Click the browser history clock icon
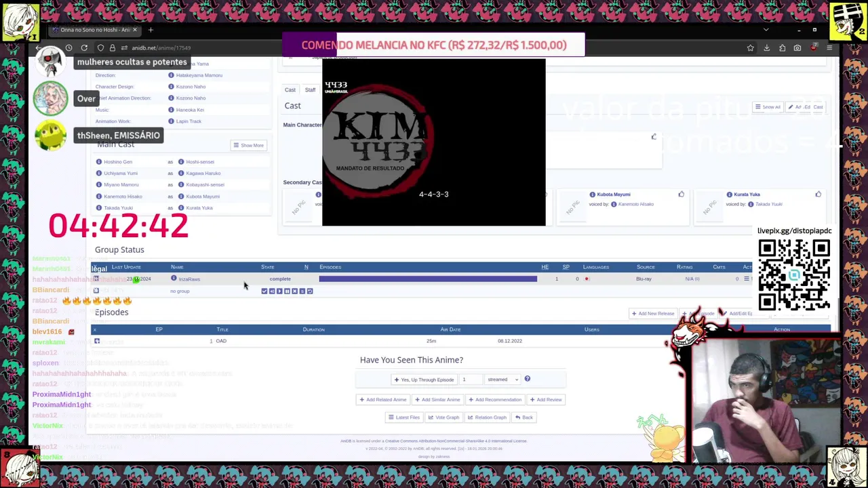This screenshot has width=868, height=488. click(68, 48)
